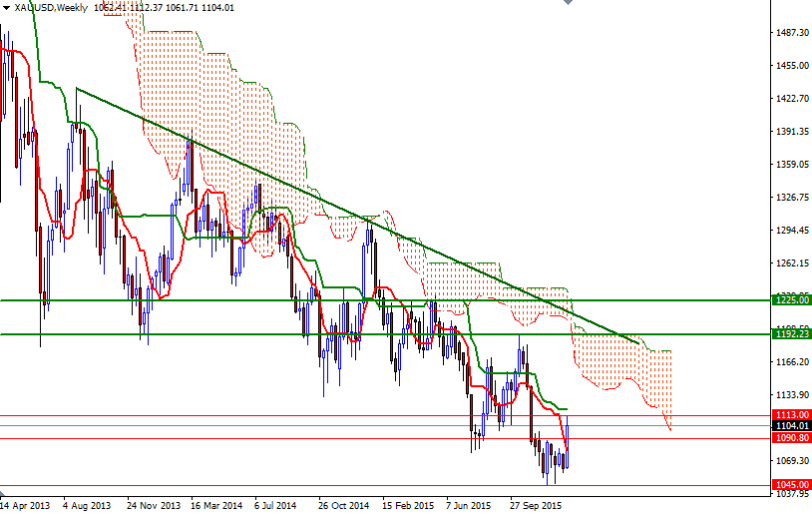This screenshot has width=812, height=515.
Task: Select the 1192.23 green price level label
Action: point(791,334)
